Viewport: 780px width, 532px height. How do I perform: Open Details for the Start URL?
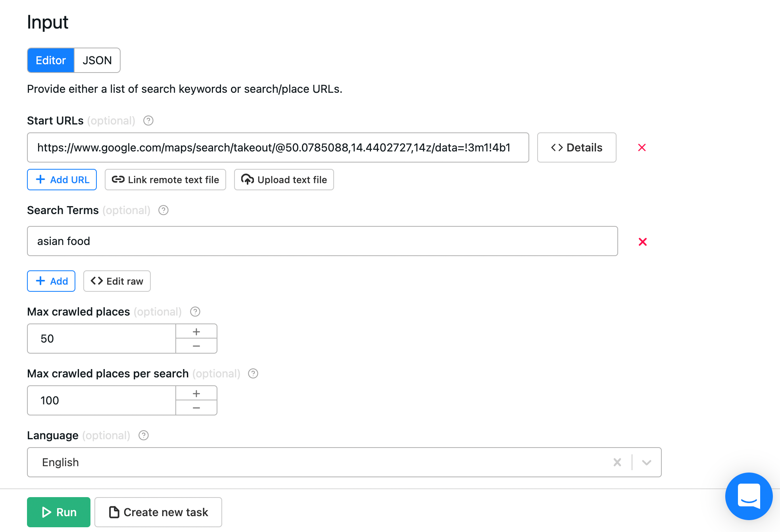pos(576,147)
